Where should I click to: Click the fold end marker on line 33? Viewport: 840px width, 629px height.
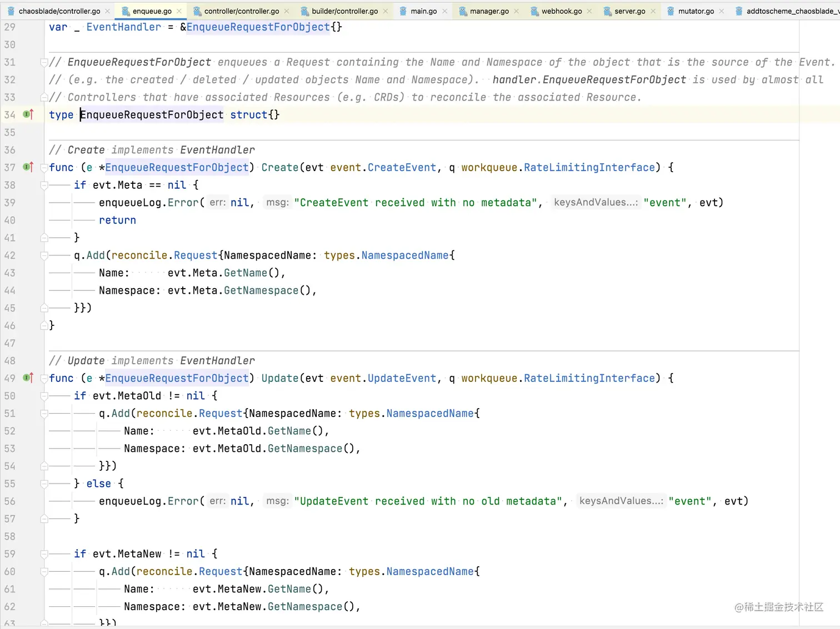44,97
